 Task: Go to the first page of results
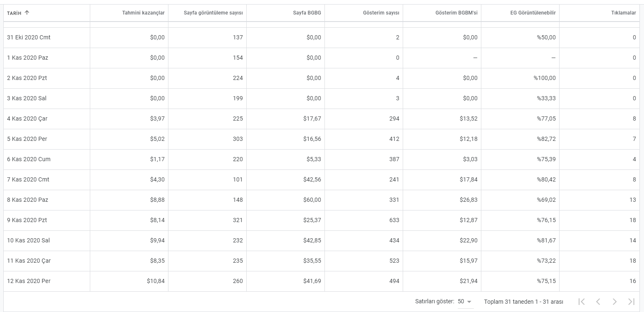[582, 302]
